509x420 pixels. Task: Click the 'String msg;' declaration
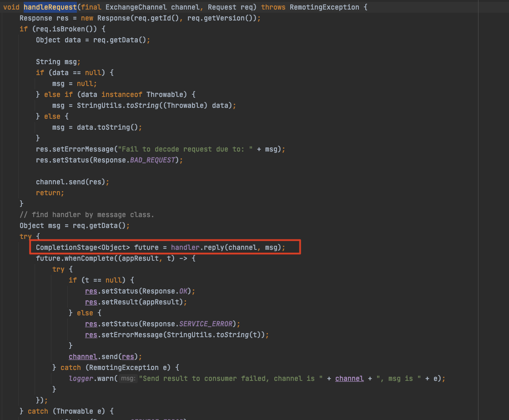[58, 62]
